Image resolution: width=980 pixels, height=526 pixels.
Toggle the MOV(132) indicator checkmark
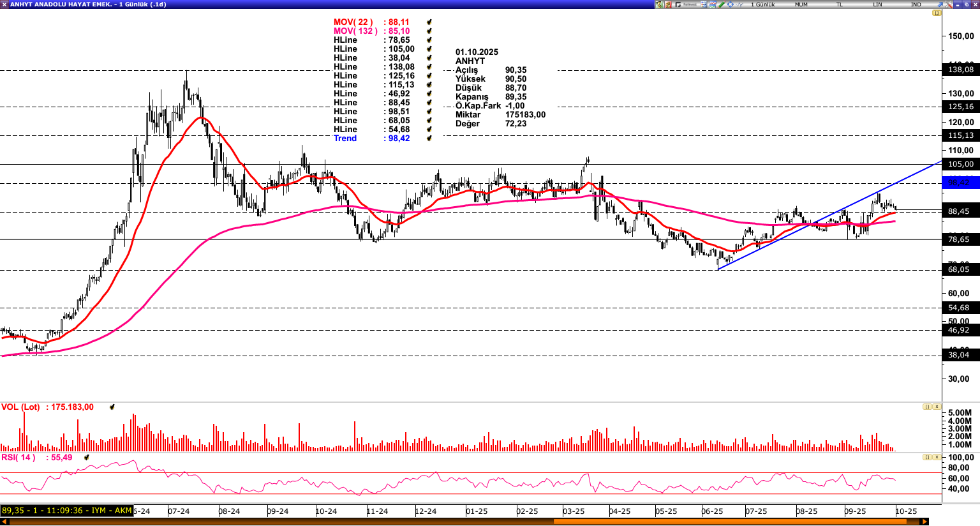tap(429, 31)
